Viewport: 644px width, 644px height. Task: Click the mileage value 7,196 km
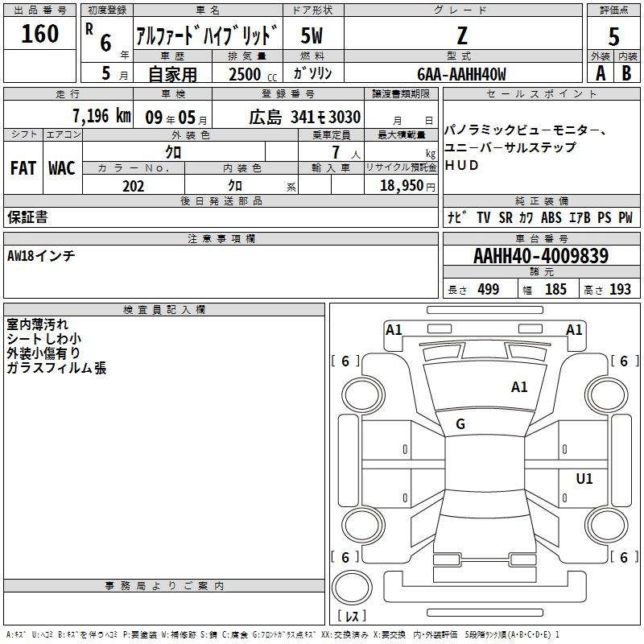point(102,116)
